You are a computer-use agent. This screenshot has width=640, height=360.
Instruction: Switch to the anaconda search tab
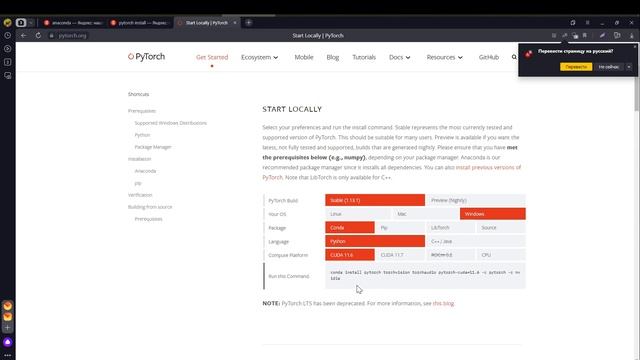pyautogui.click(x=73, y=23)
